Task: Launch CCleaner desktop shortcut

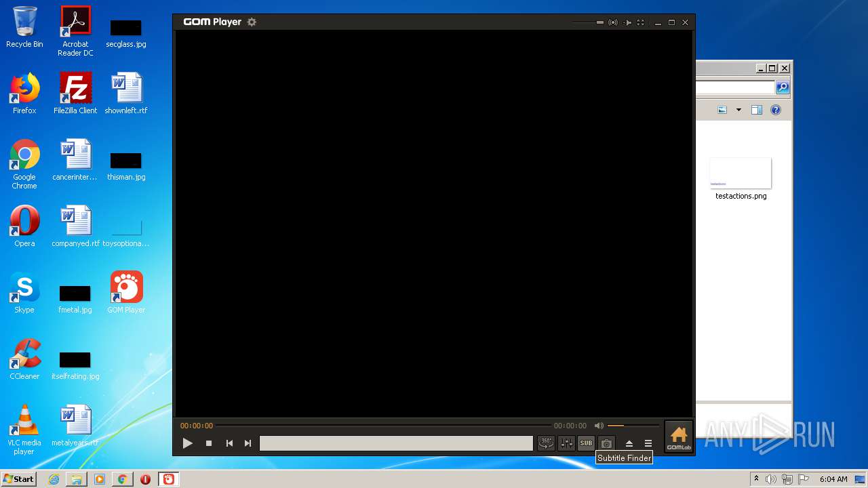Action: (x=24, y=360)
